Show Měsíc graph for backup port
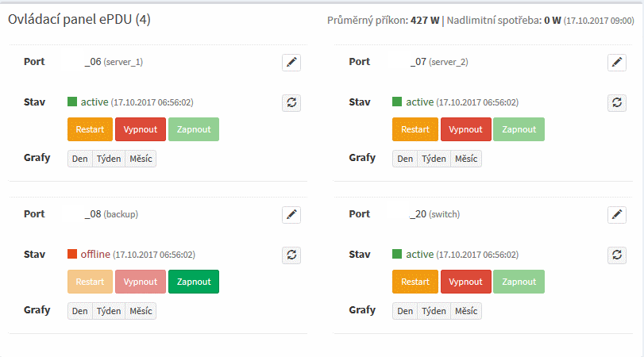This screenshot has height=357, width=644. click(x=141, y=311)
